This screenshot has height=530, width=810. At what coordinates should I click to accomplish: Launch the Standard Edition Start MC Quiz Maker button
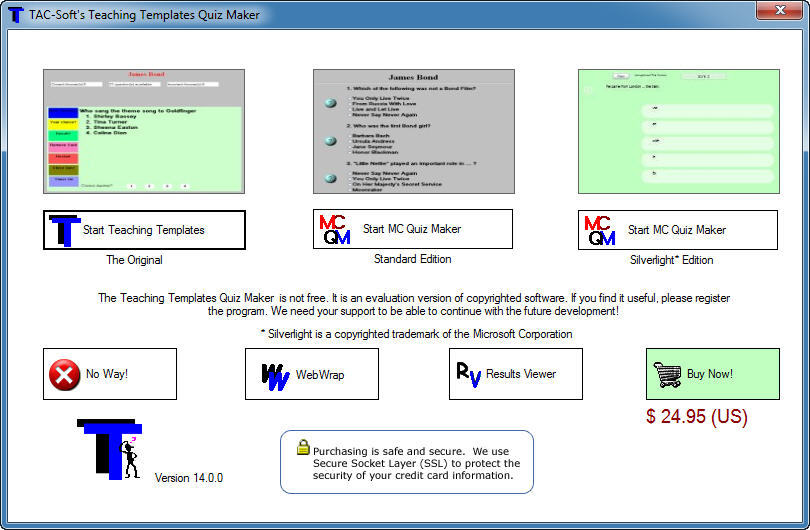click(413, 229)
